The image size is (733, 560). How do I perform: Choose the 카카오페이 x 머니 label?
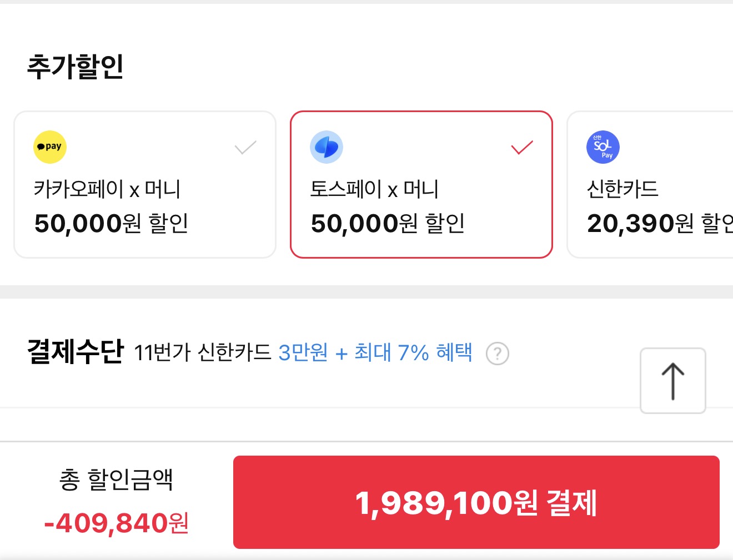pos(107,189)
